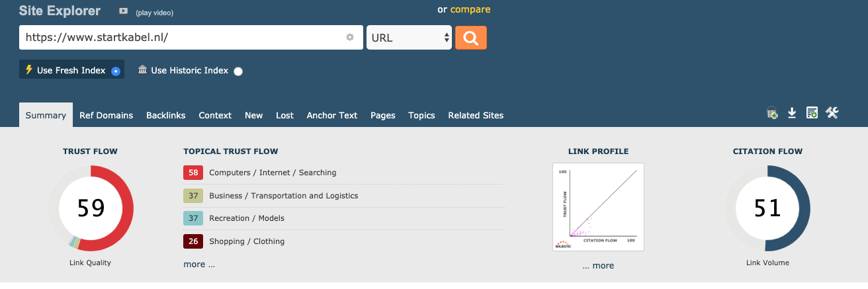The image size is (868, 289).
Task: Click the Trust Flow 59 donut chart
Action: pyautogui.click(x=91, y=208)
